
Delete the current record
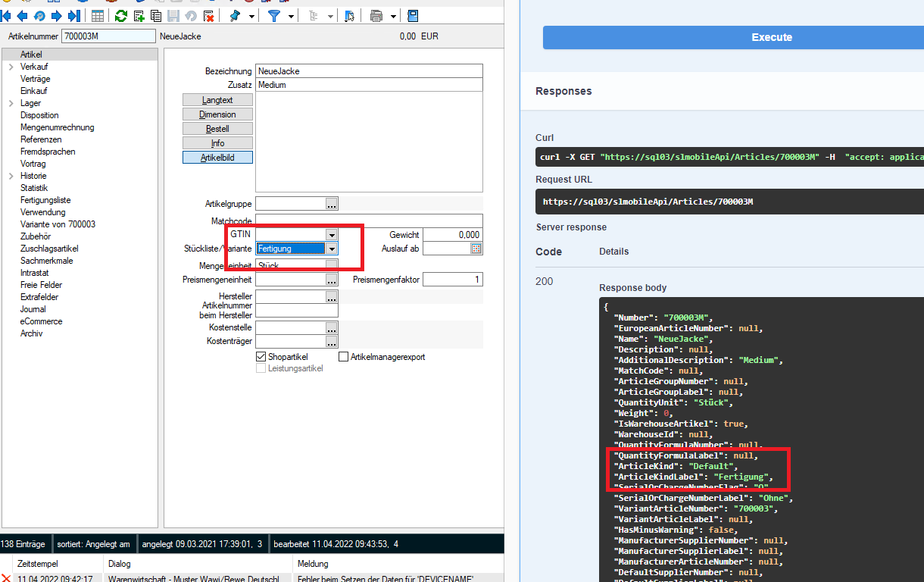click(x=208, y=15)
